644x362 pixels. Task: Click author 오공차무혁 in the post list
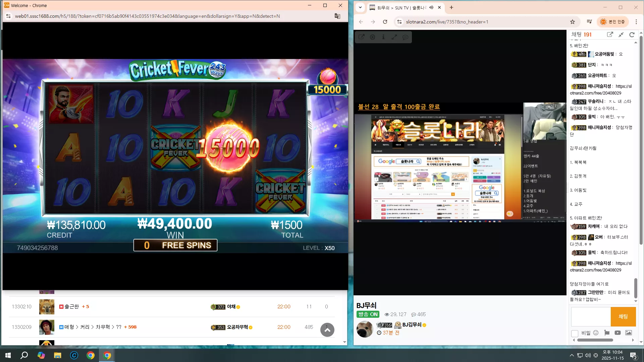pos(237,327)
